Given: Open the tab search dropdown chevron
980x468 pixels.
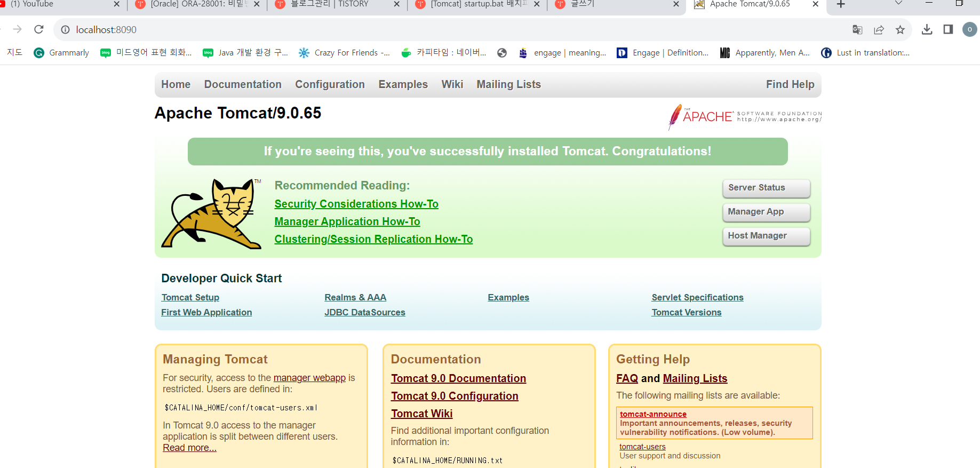Looking at the screenshot, I should pos(898,3).
